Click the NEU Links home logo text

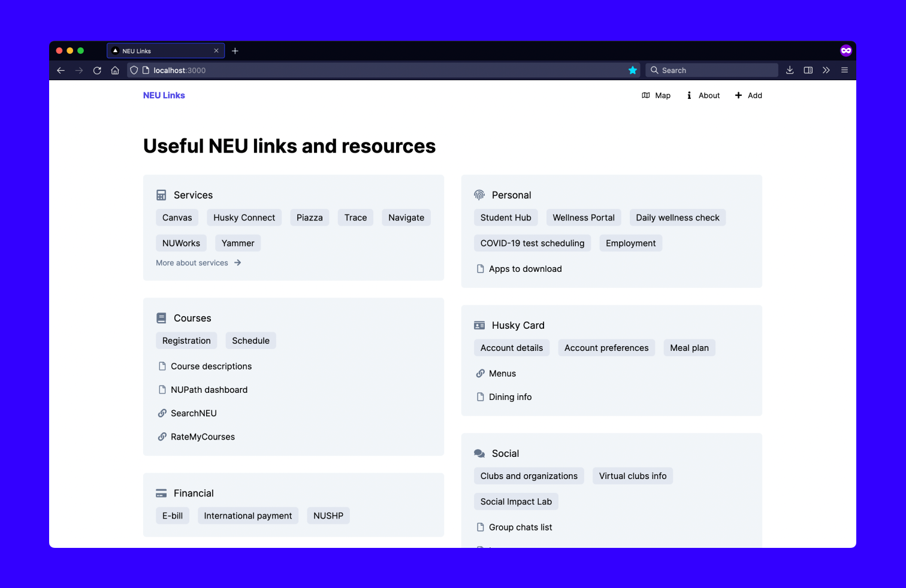(x=164, y=95)
